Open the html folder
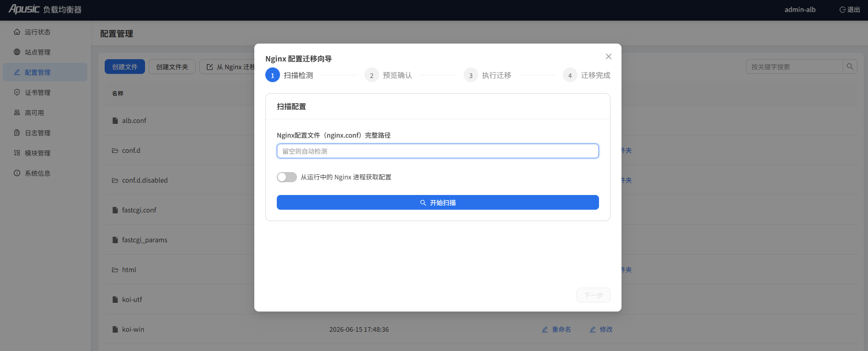 click(129, 270)
